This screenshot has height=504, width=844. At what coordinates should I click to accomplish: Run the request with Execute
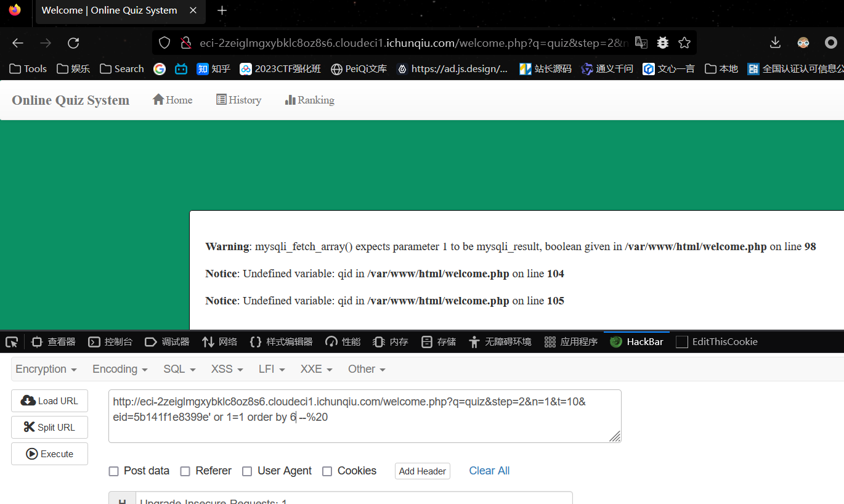49,454
